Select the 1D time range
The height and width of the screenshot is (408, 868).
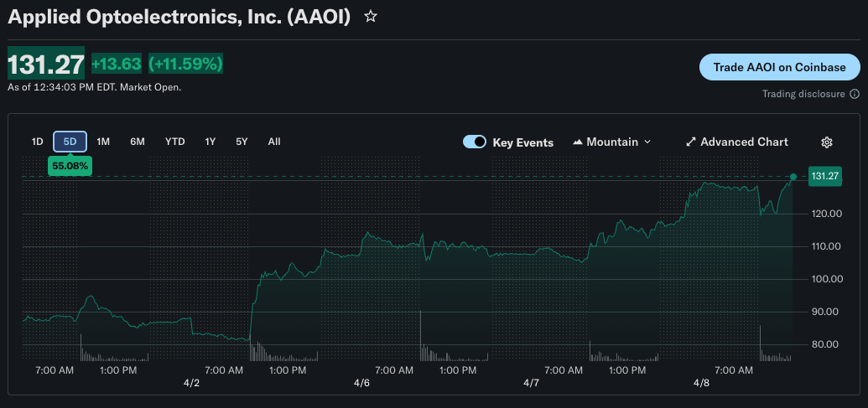[x=37, y=142]
